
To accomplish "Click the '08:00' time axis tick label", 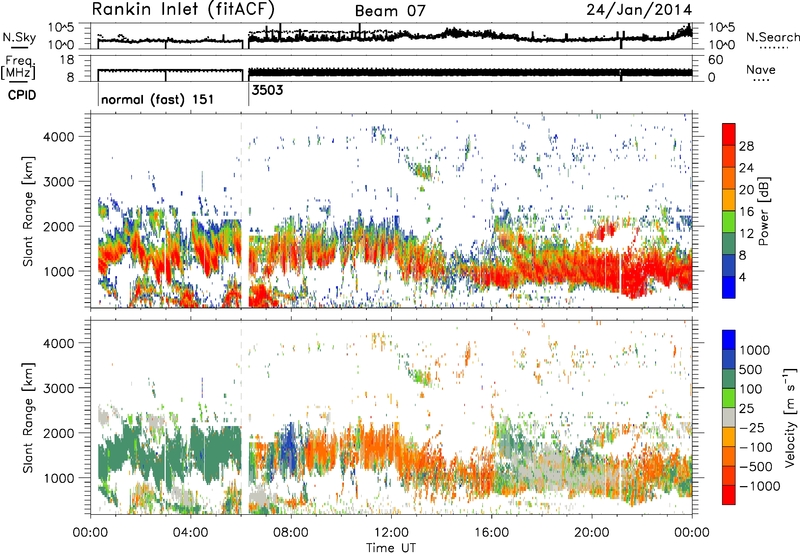I will pos(291,532).
